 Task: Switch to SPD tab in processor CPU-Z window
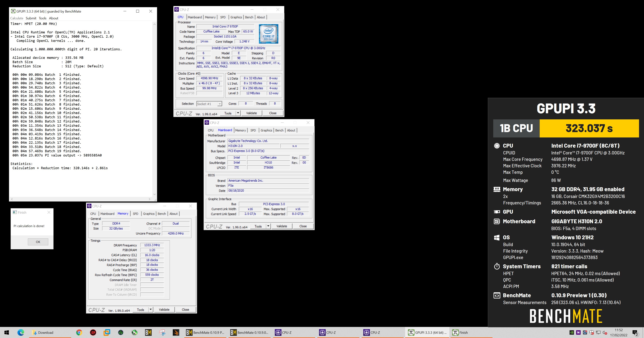click(223, 17)
